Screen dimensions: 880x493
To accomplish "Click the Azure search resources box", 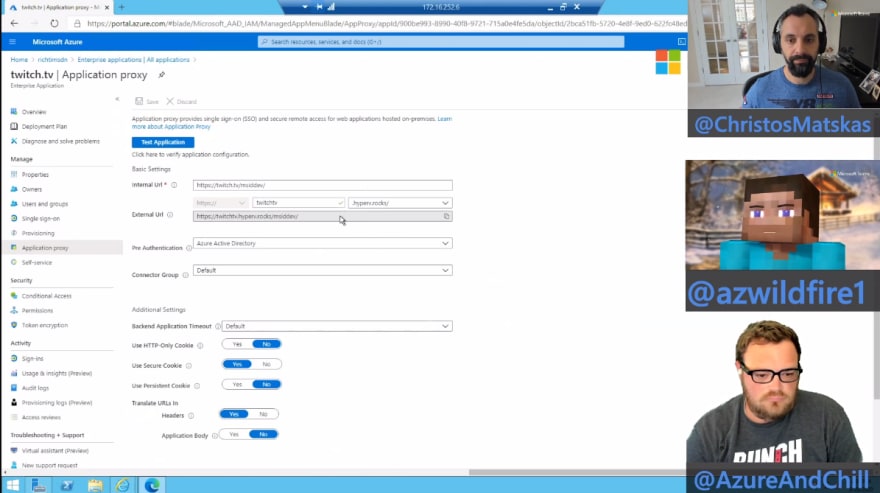I will click(x=441, y=42).
